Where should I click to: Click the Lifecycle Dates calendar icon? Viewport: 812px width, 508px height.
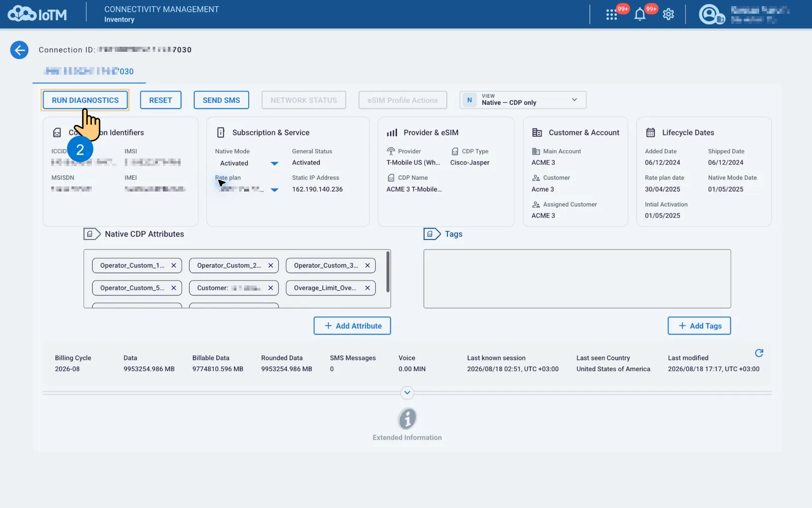point(650,133)
